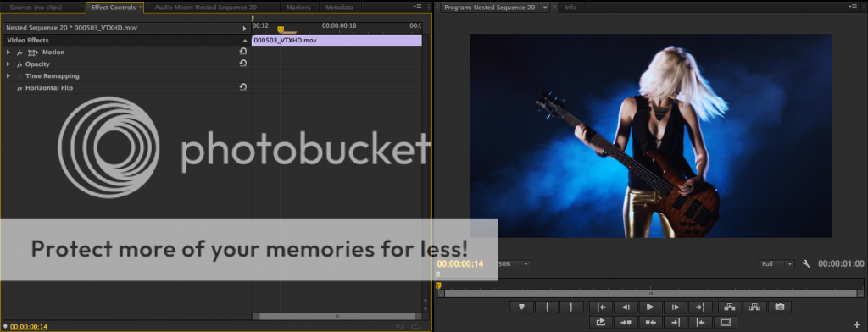Open the Audio Mixer tab
868x332 pixels.
[x=205, y=8]
